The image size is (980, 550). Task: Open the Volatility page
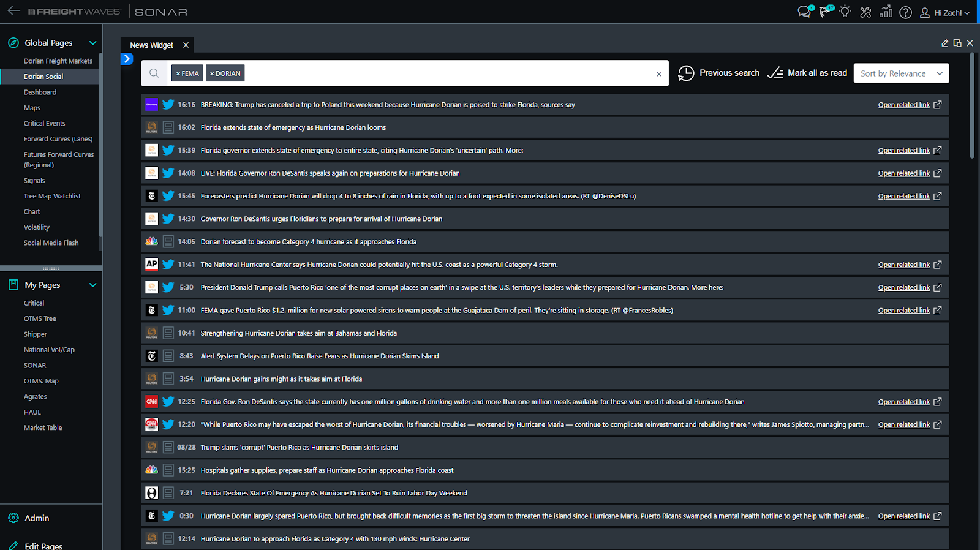click(37, 227)
